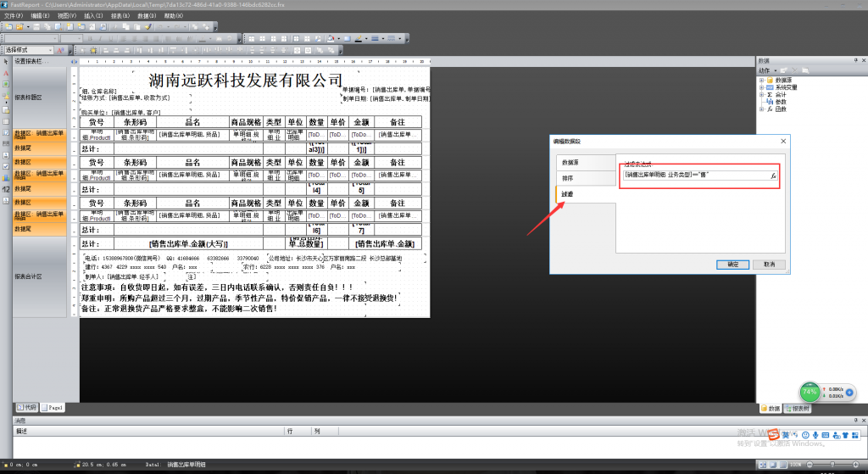Image resolution: width=868 pixels, height=474 pixels.
Task: Click the Format painter brush icon
Action: pos(147,26)
